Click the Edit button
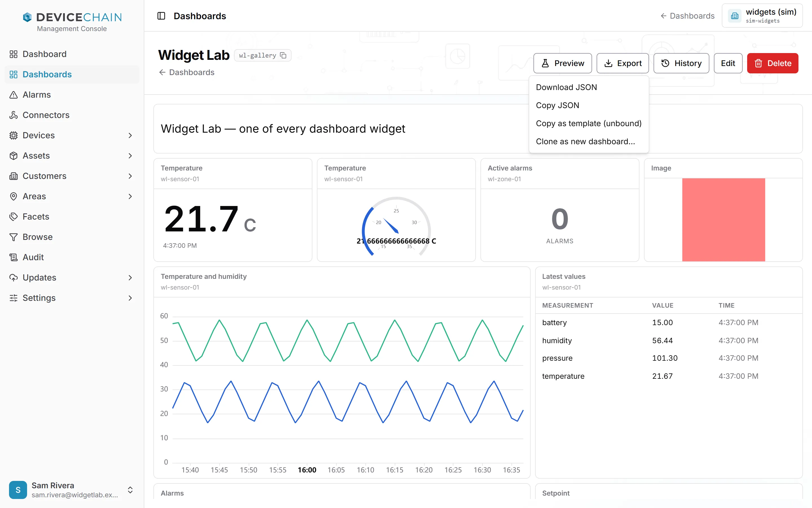 tap(728, 63)
